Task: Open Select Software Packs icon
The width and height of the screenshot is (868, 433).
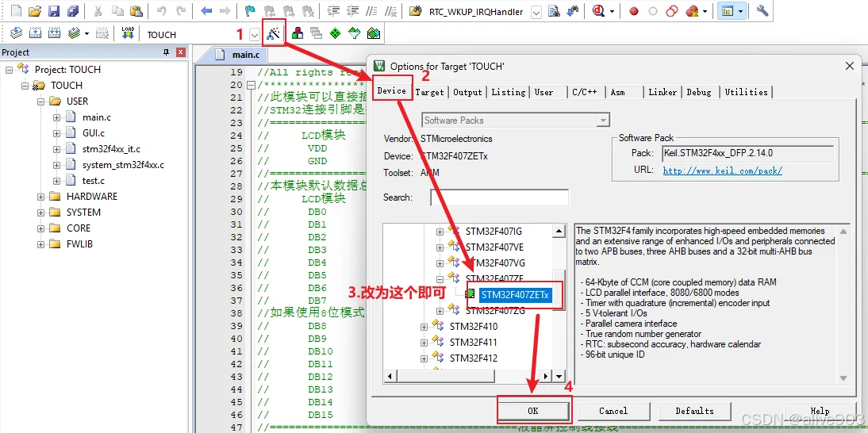Action: [355, 34]
